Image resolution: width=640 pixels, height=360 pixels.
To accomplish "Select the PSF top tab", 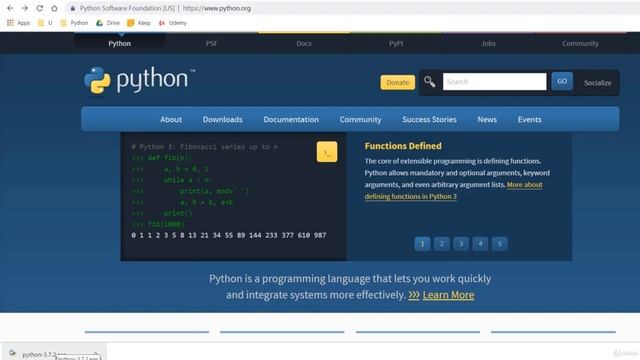I will click(211, 43).
